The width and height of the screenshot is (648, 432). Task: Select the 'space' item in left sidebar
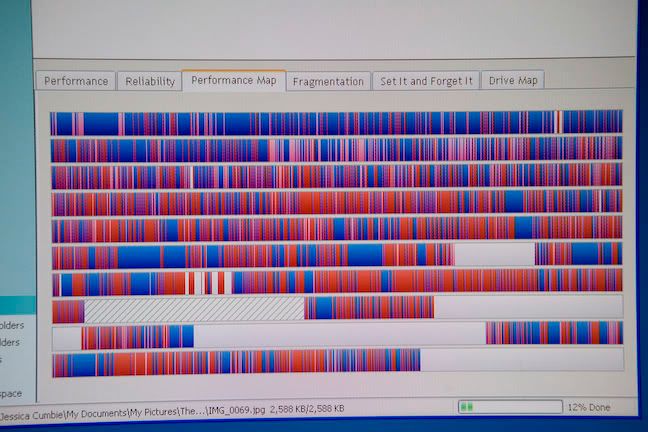tap(12, 393)
